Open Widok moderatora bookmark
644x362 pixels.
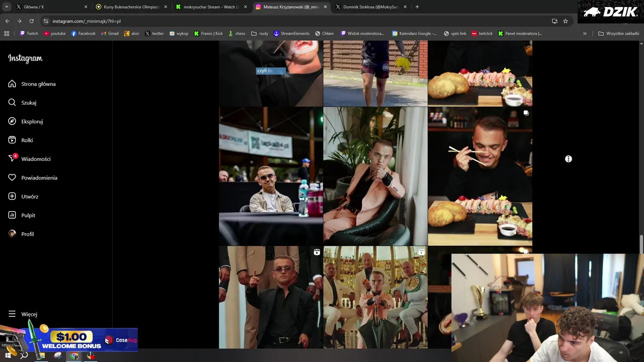(x=363, y=34)
